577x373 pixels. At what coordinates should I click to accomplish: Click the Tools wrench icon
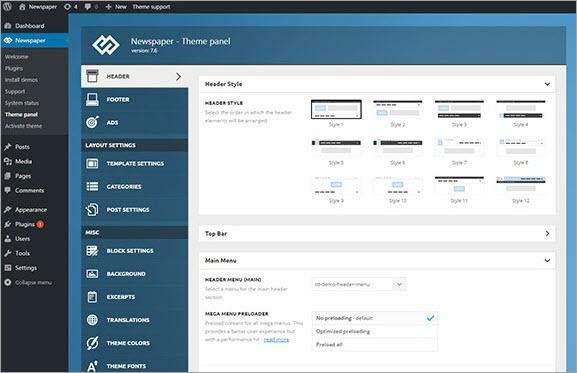tap(8, 253)
